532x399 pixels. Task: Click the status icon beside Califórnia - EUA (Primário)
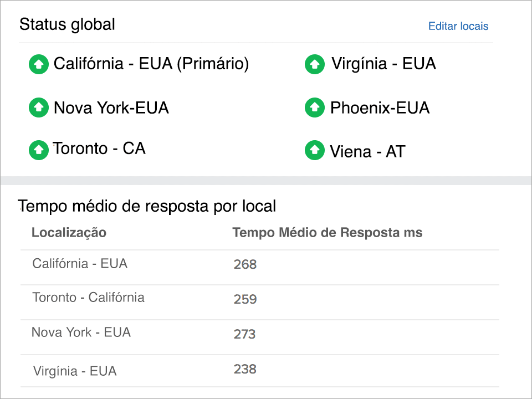point(38,64)
